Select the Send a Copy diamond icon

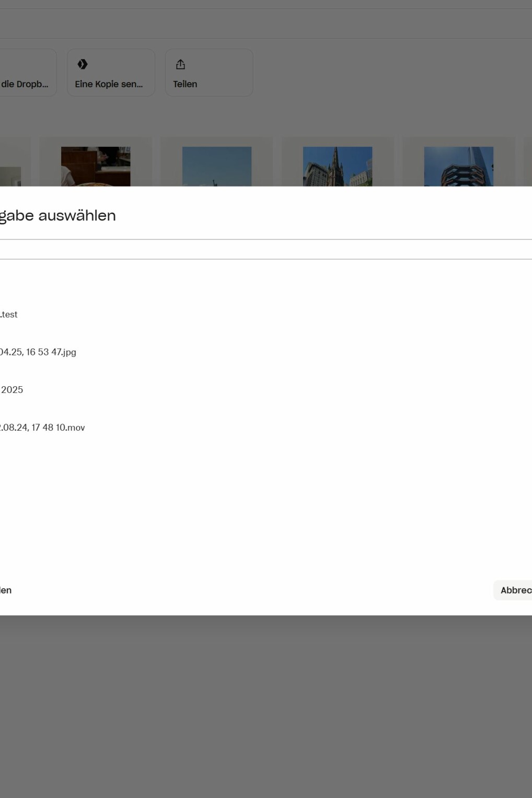pos(83,64)
